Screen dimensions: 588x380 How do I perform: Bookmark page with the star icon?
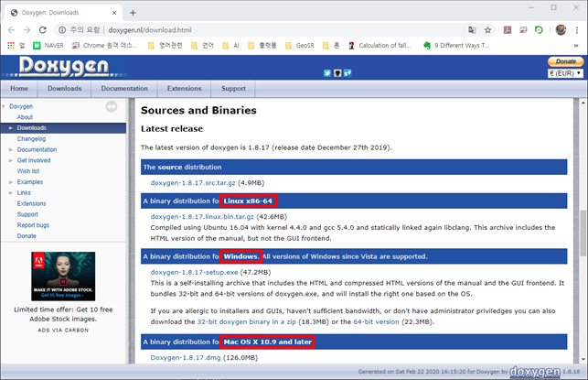pos(487,30)
